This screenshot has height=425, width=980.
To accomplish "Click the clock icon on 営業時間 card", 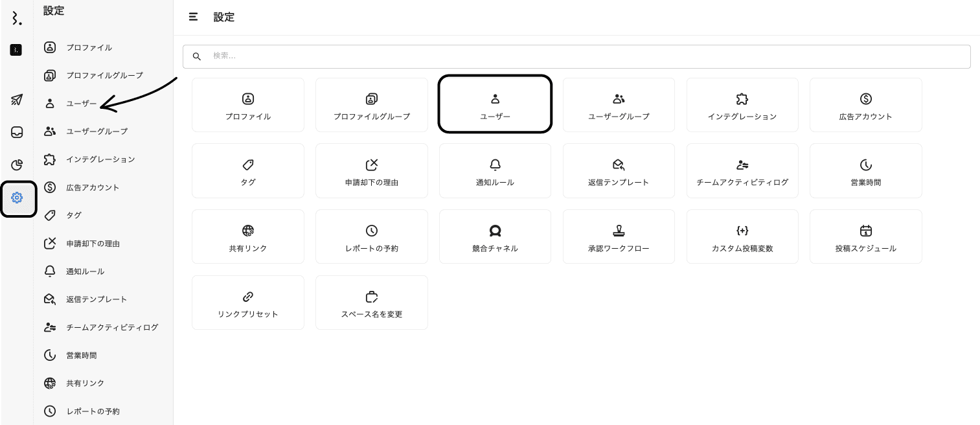I will click(866, 165).
